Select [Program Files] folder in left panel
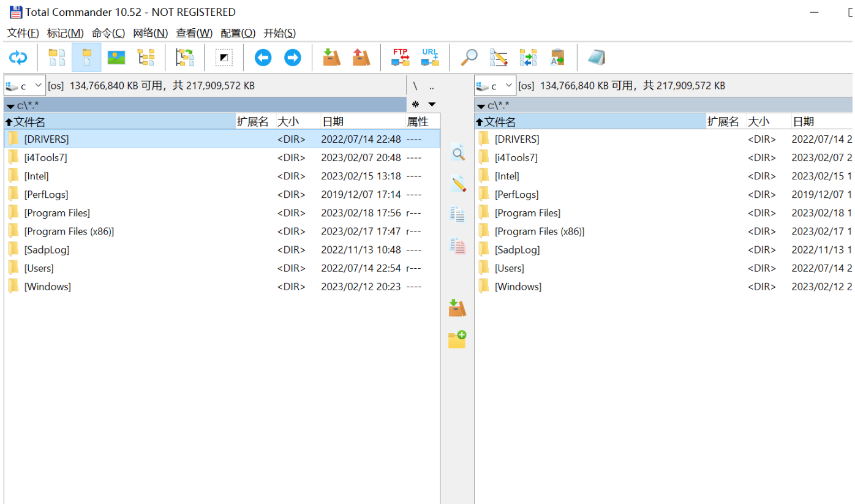 click(222, 213)
